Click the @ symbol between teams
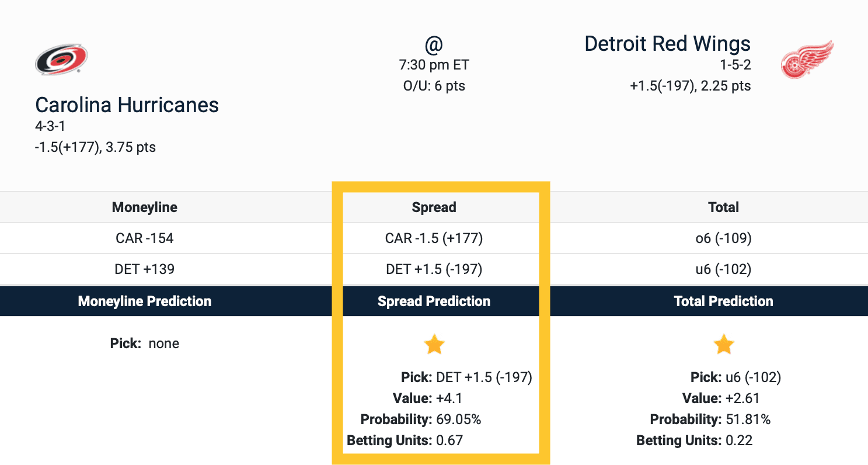Screen dimensions: 868x465 point(434,44)
